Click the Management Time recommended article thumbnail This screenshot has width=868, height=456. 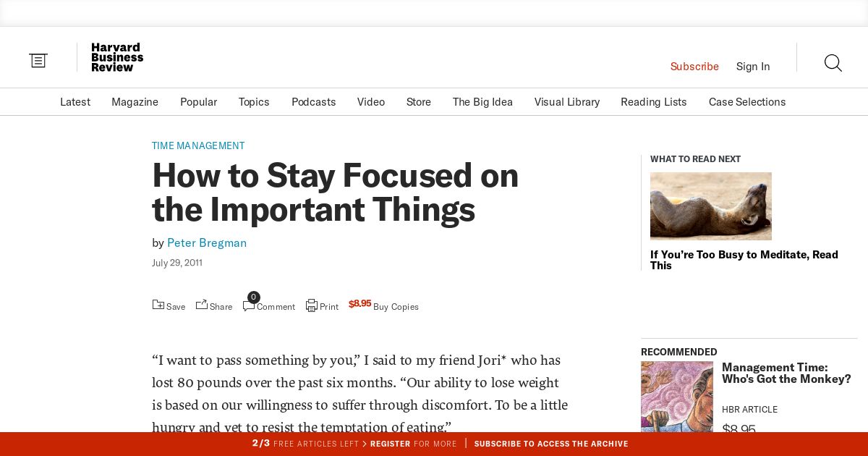point(677,397)
